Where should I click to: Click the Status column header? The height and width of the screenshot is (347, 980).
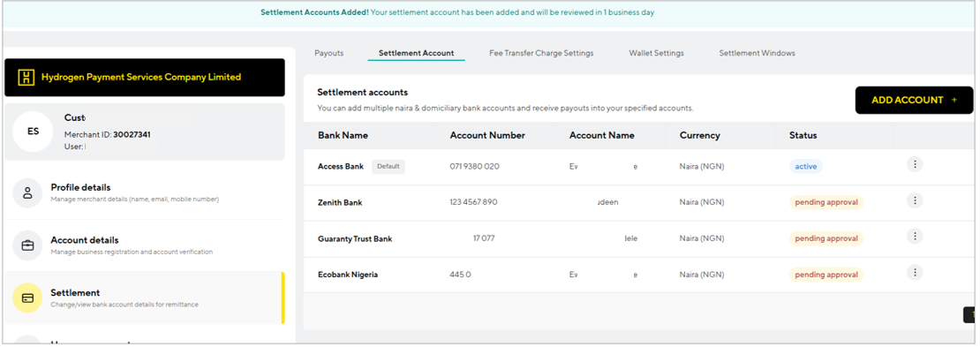803,135
